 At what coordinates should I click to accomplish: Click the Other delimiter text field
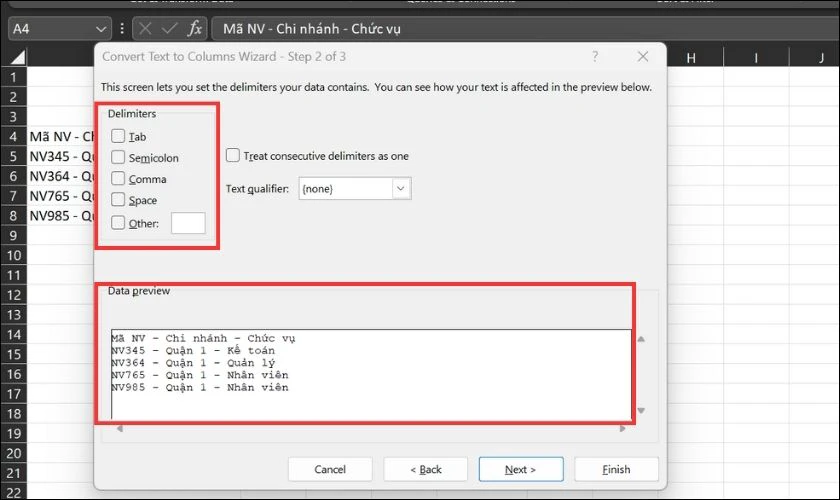(188, 223)
